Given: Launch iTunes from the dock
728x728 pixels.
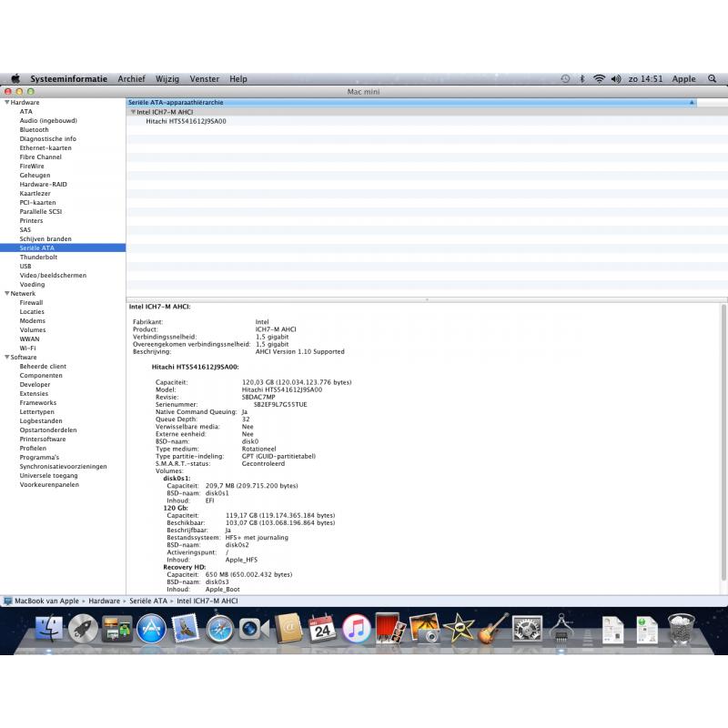Looking at the screenshot, I should click(x=356, y=629).
